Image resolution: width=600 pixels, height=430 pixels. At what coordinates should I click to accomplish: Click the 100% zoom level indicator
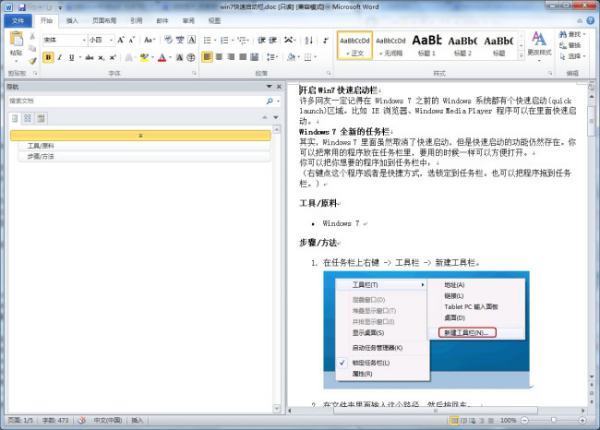click(508, 420)
